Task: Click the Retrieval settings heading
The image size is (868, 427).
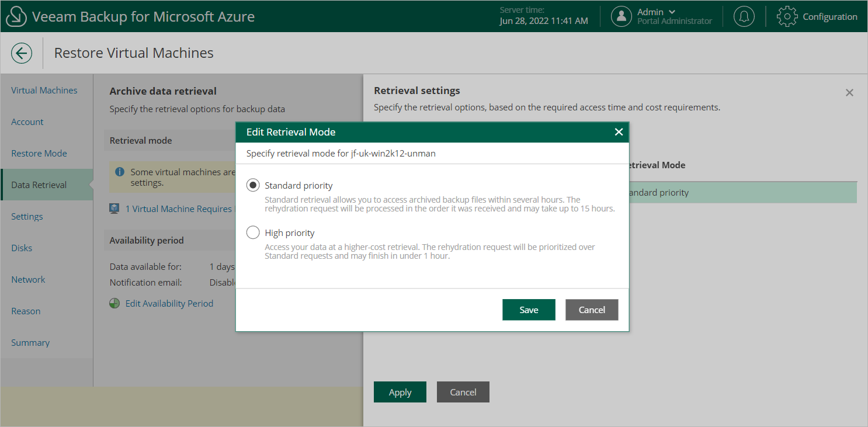Action: (x=417, y=91)
